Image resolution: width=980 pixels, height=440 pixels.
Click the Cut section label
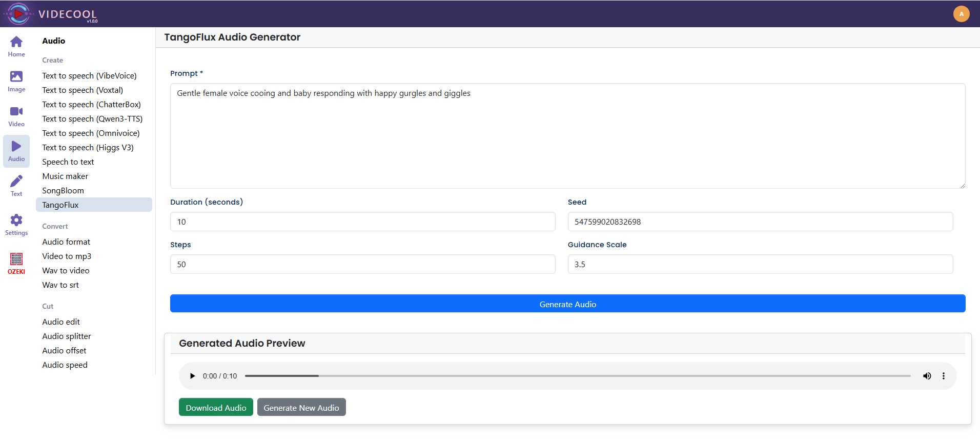[48, 306]
